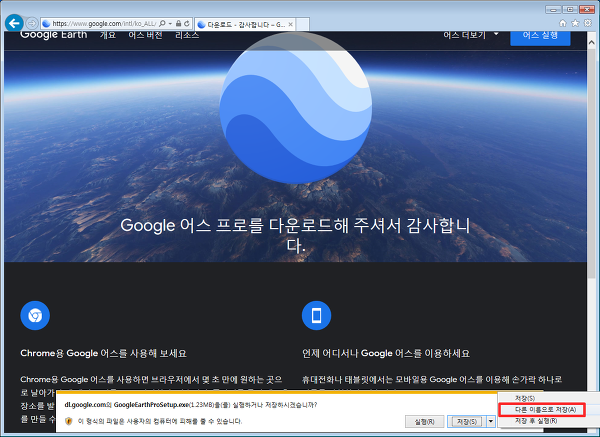The height and width of the screenshot is (437, 600).
Task: Click the Home icon in browser toolbar
Action: (x=562, y=23)
